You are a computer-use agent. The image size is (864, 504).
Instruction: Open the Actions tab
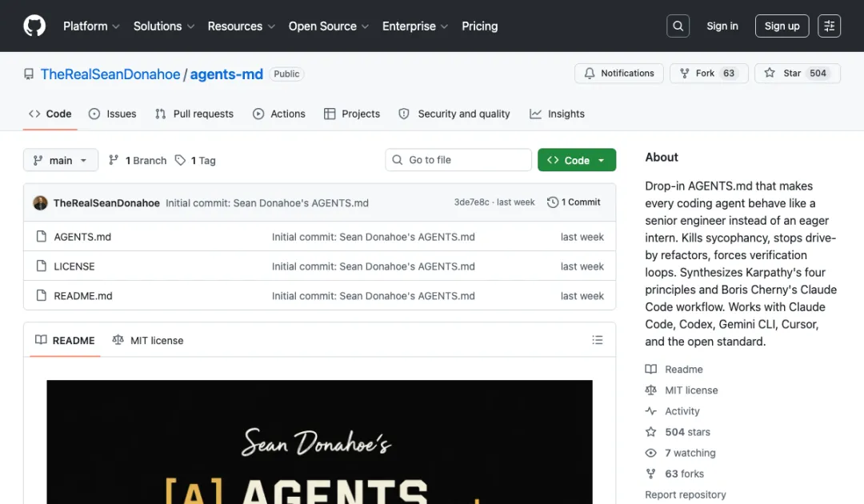(279, 114)
